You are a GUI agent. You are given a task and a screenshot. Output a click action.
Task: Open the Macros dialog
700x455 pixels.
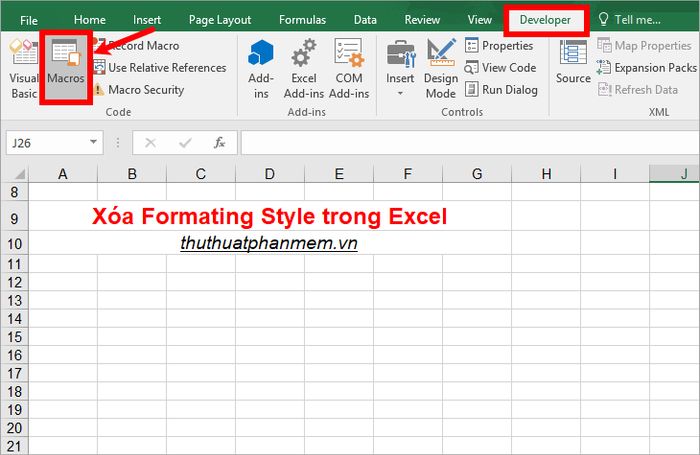tap(66, 68)
